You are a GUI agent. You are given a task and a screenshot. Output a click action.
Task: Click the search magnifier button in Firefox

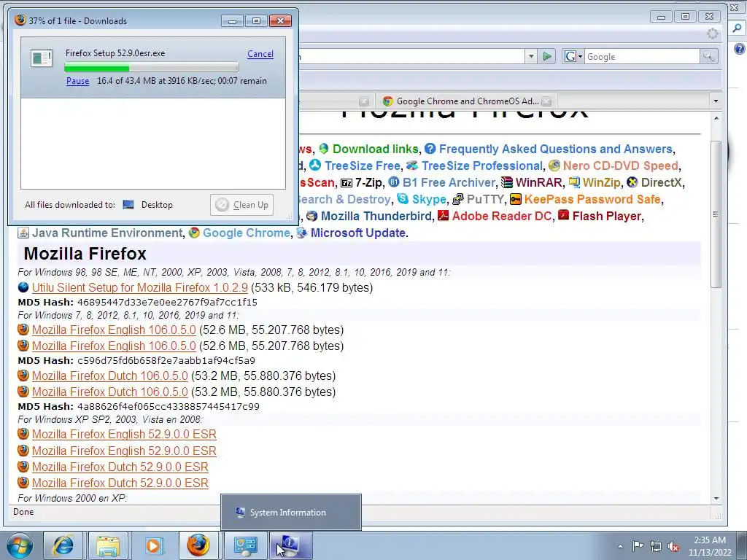click(x=708, y=57)
